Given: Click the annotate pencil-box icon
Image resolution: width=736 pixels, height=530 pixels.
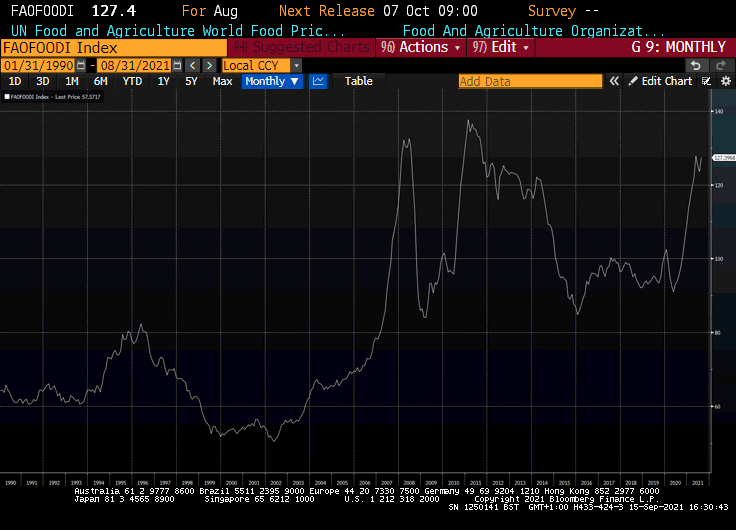Looking at the screenshot, I should 707,81.
